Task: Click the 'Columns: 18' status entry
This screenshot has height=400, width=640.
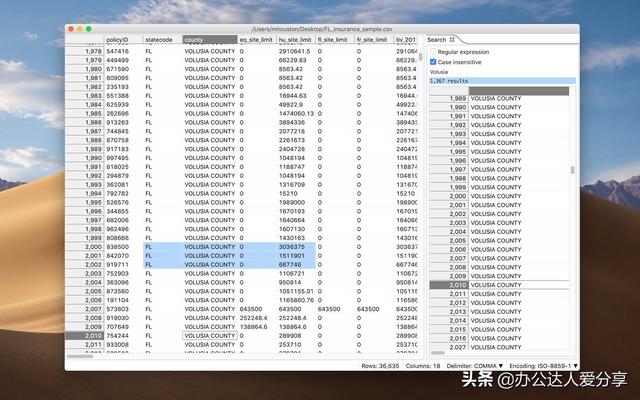Action: tap(423, 366)
